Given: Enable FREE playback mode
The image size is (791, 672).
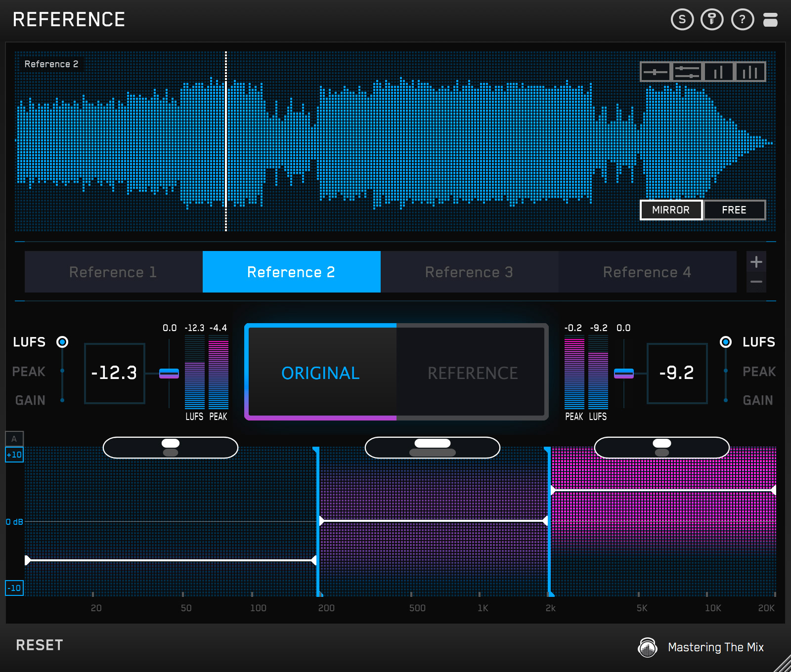Looking at the screenshot, I should coord(734,210).
